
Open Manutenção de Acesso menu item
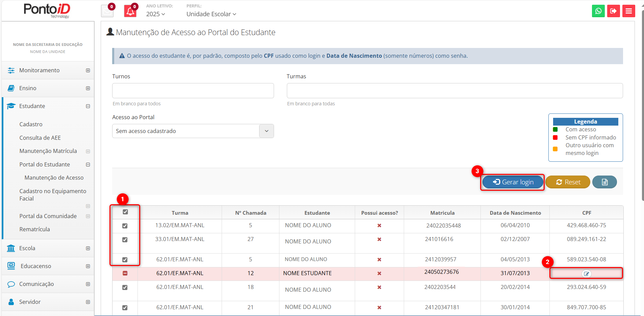54,178
